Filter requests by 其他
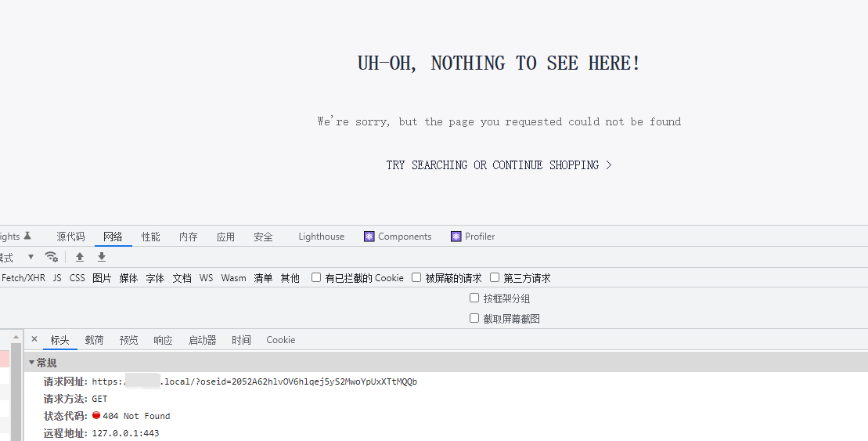The image size is (868, 441). [x=290, y=277]
